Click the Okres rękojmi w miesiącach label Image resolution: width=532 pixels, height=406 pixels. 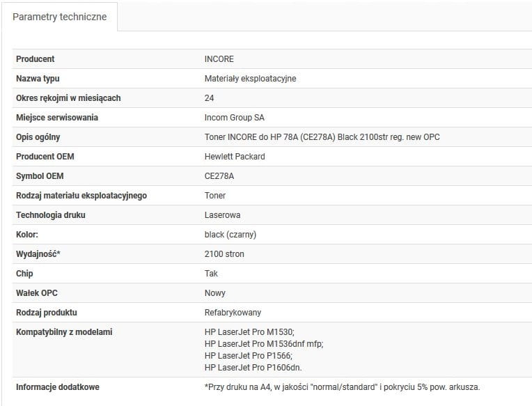click(x=68, y=98)
